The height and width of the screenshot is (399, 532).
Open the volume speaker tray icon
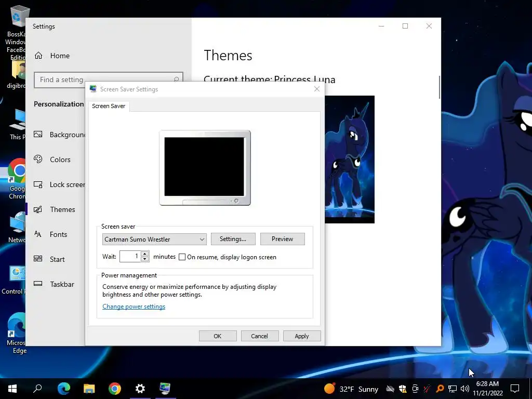coord(465,389)
